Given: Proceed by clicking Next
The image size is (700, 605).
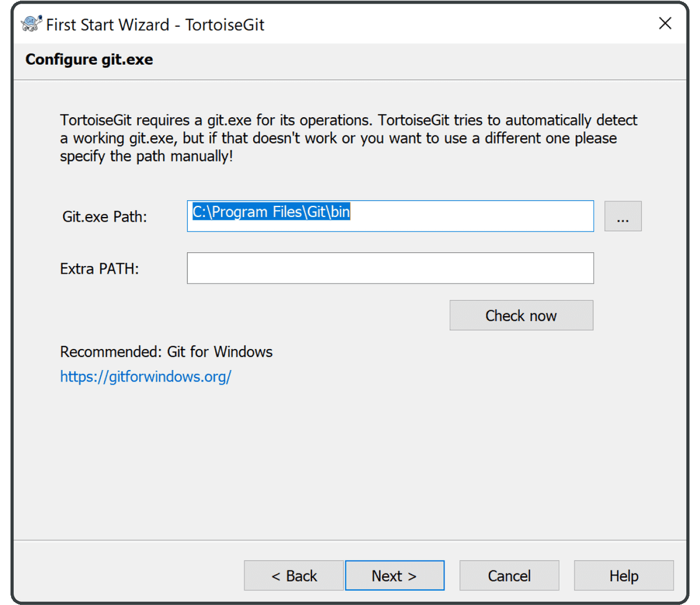Looking at the screenshot, I should click(394, 575).
